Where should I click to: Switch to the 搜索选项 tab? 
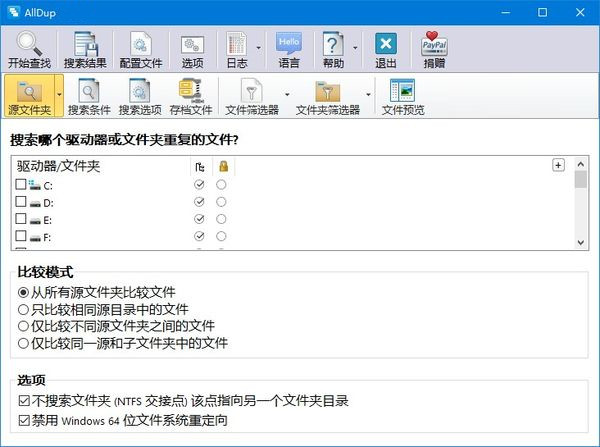click(139, 97)
